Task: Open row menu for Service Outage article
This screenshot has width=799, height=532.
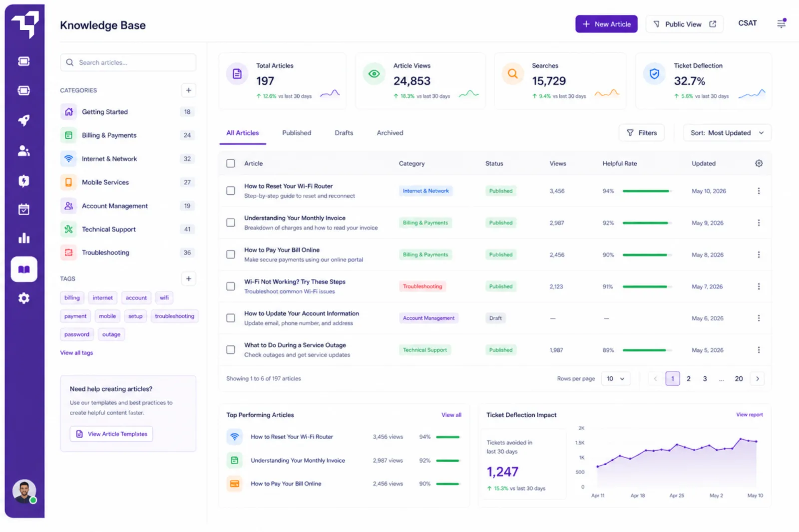Action: coord(759,350)
